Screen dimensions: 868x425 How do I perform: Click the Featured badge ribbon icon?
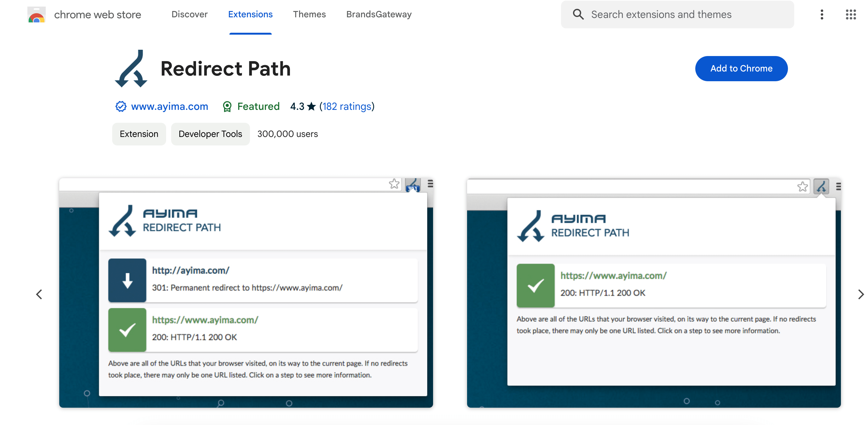227,107
